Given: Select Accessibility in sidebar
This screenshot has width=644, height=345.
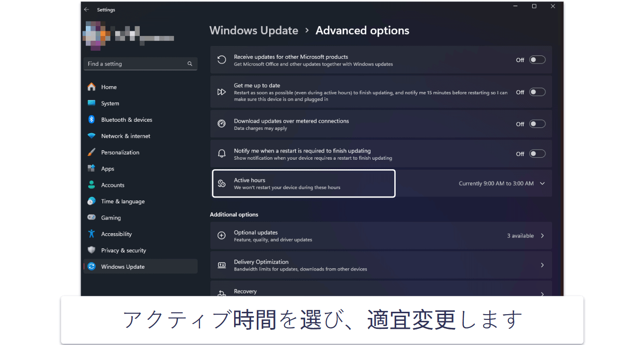Looking at the screenshot, I should click(140, 234).
